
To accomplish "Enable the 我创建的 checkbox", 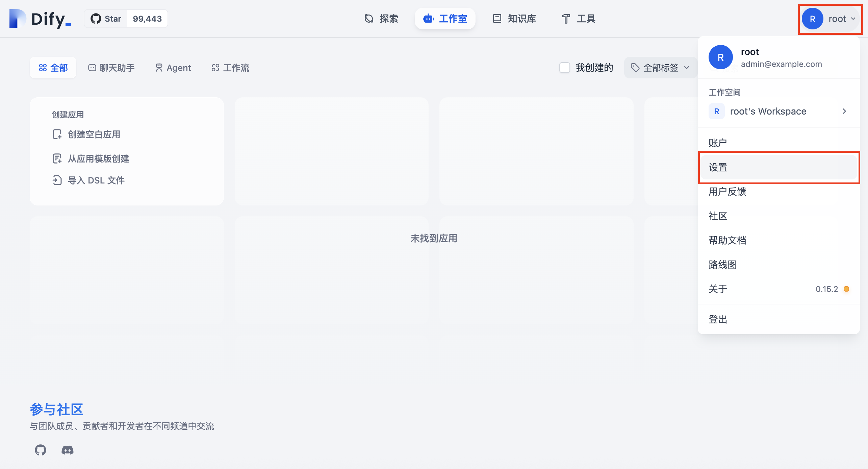I will [564, 68].
